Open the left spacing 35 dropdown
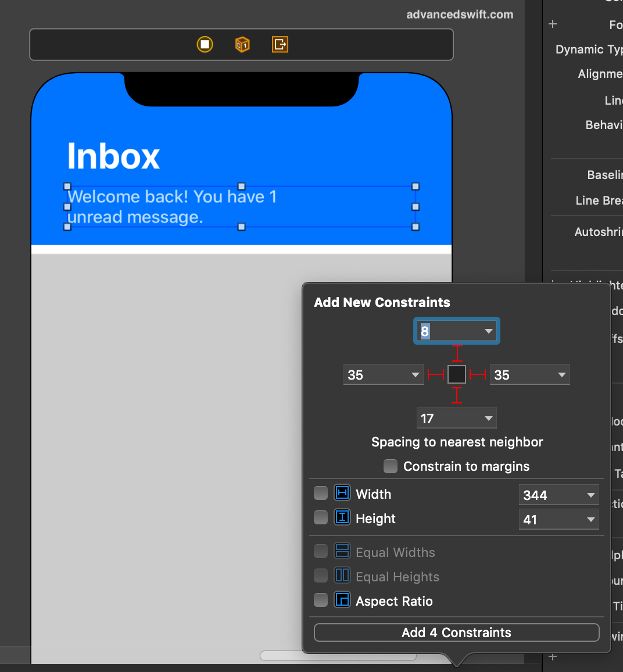The width and height of the screenshot is (623, 672). tap(415, 374)
